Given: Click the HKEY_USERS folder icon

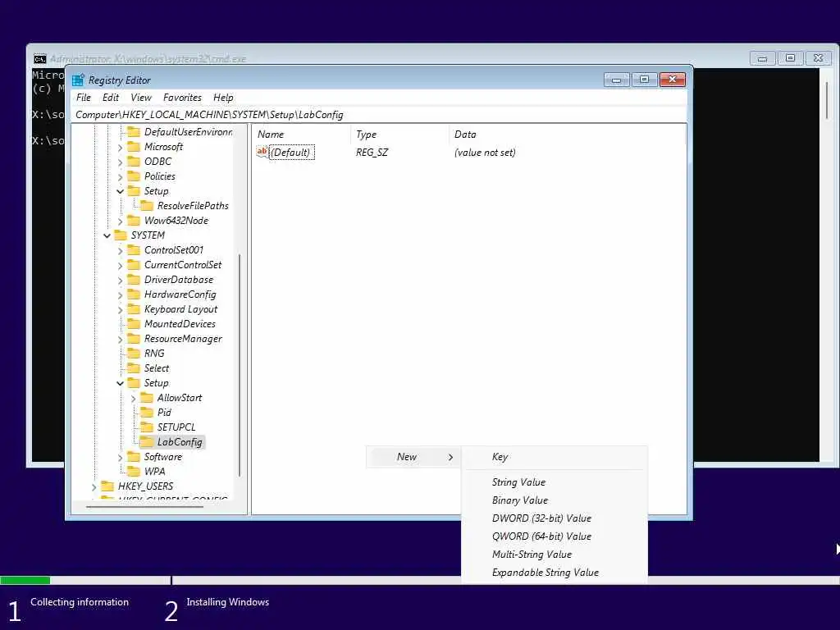Looking at the screenshot, I should click(107, 486).
